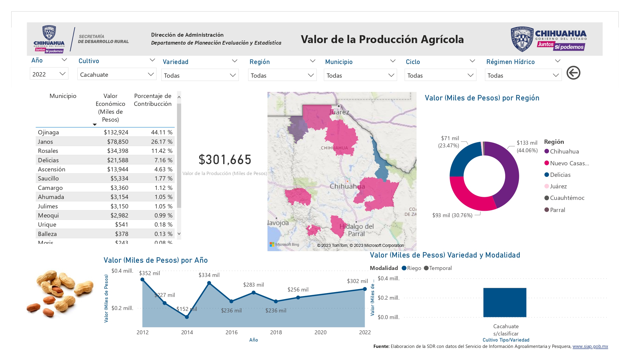This screenshot has height=364, width=630.
Task: Select the Ascensión row in the table
Action: pyautogui.click(x=105, y=169)
